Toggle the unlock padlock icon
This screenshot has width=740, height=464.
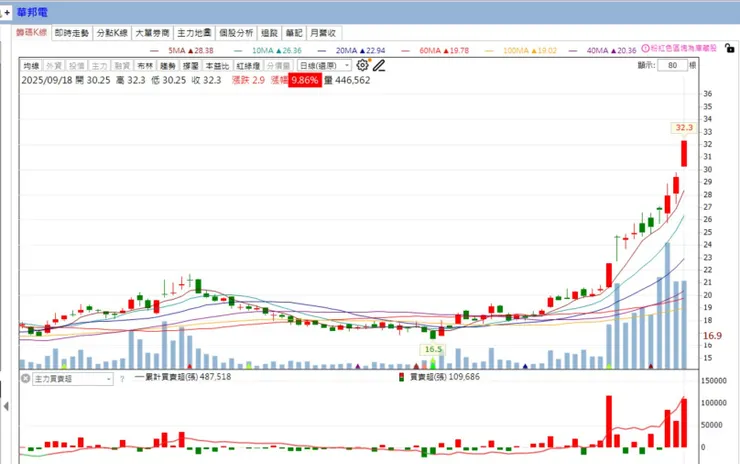click(x=730, y=48)
